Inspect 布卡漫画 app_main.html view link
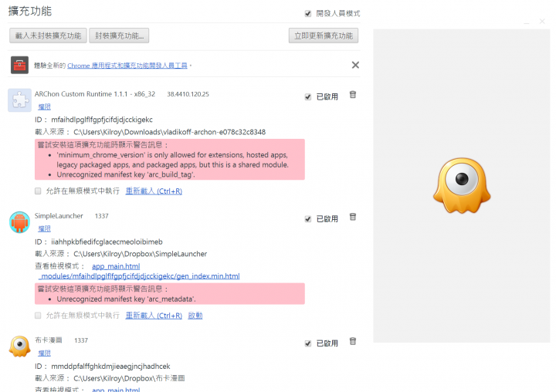 tap(116, 390)
